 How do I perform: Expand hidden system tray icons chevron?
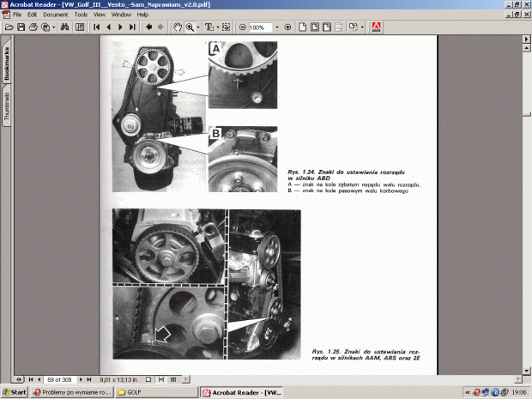click(467, 392)
